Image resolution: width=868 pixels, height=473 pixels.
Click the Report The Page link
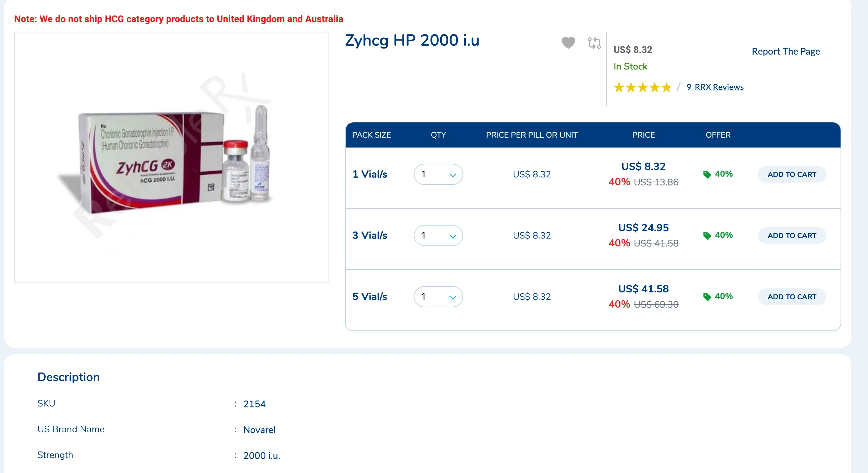(785, 52)
